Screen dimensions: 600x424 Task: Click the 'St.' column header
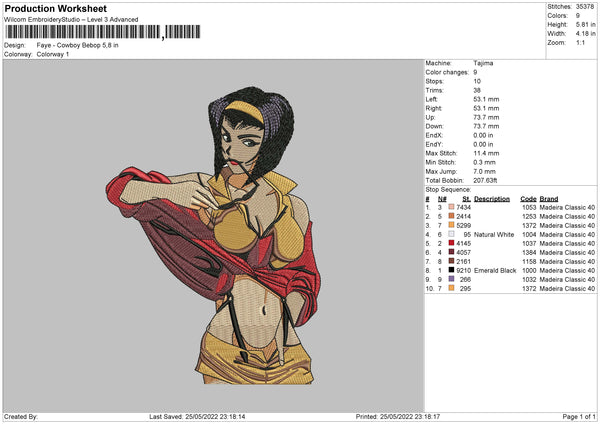466,199
